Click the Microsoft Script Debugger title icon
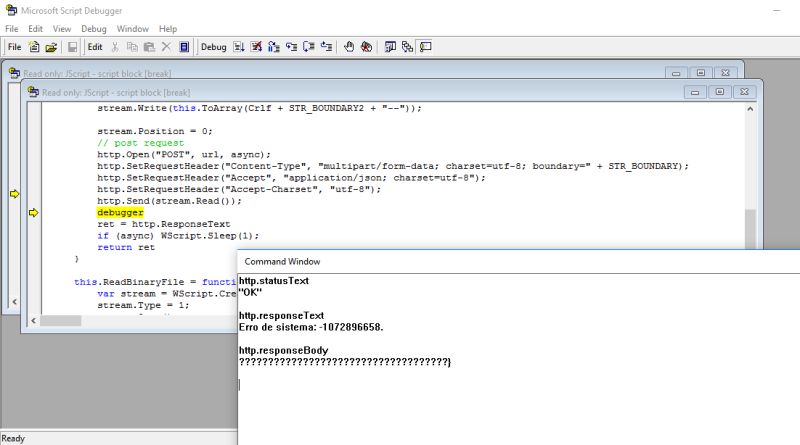Viewport: 800px width, 445px height. tap(11, 10)
